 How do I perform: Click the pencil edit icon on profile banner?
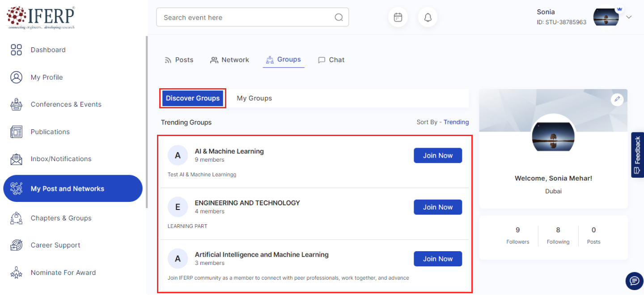click(617, 99)
